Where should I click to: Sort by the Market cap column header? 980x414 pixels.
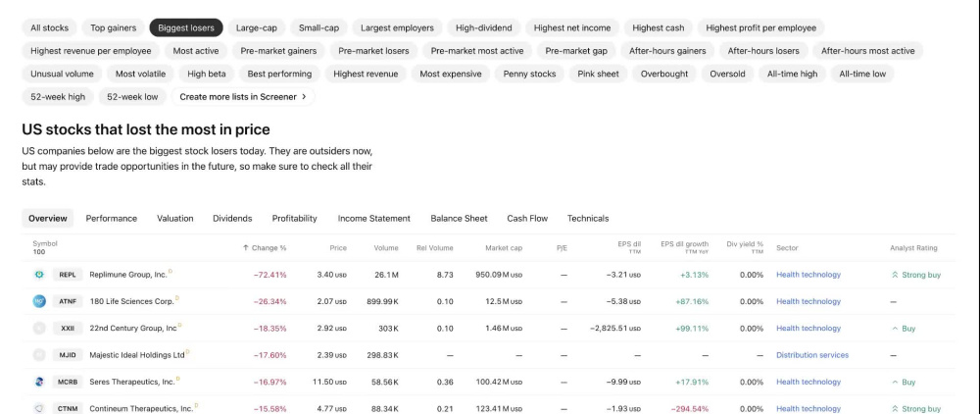[x=504, y=248]
